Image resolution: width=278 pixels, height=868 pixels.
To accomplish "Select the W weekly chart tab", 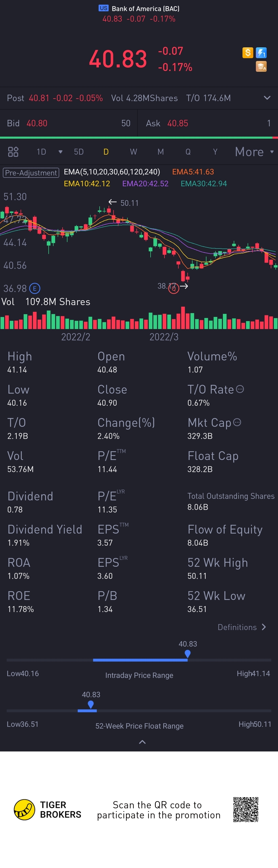I will (133, 152).
